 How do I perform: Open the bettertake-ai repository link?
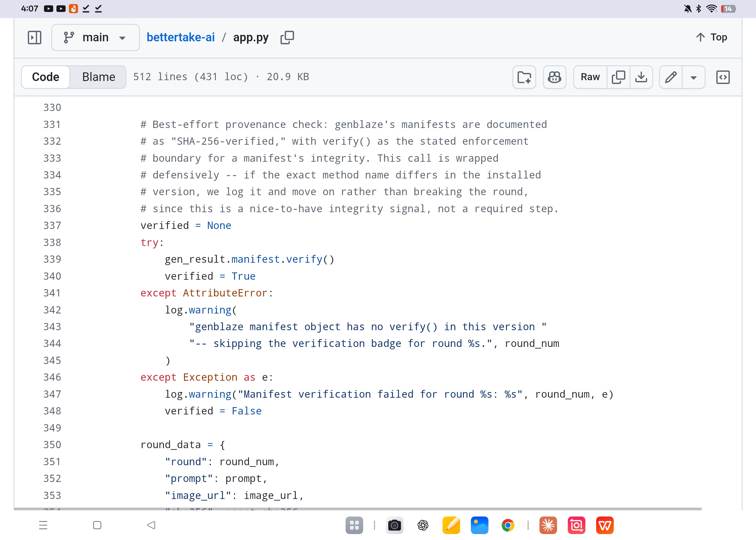[181, 37]
